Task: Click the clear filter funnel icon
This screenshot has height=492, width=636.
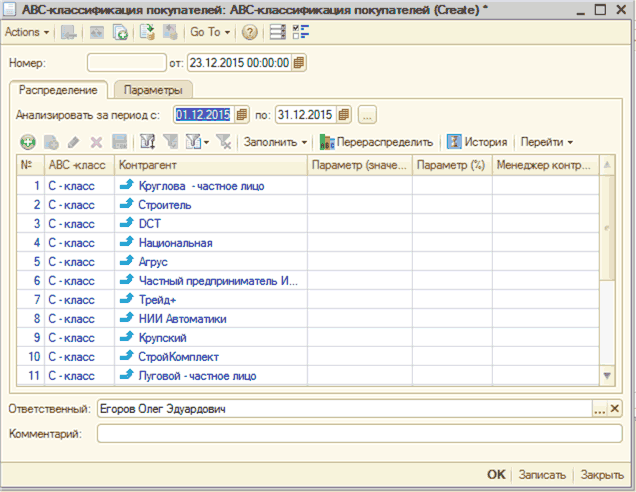Action: tap(224, 142)
